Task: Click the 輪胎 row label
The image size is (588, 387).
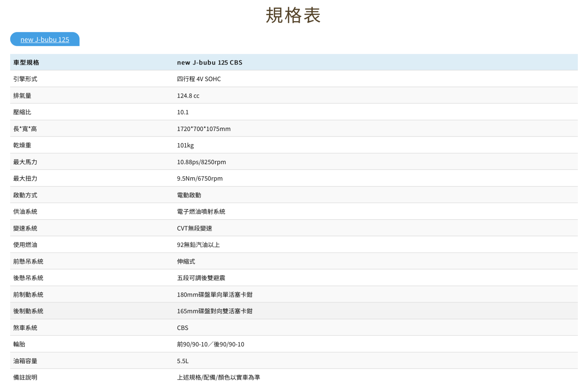Action: pyautogui.click(x=19, y=344)
